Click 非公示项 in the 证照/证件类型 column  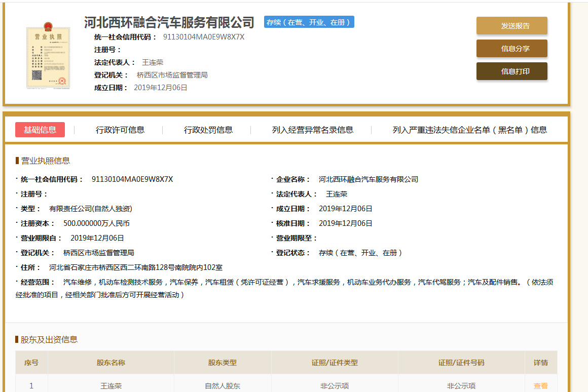pyautogui.click(x=335, y=385)
